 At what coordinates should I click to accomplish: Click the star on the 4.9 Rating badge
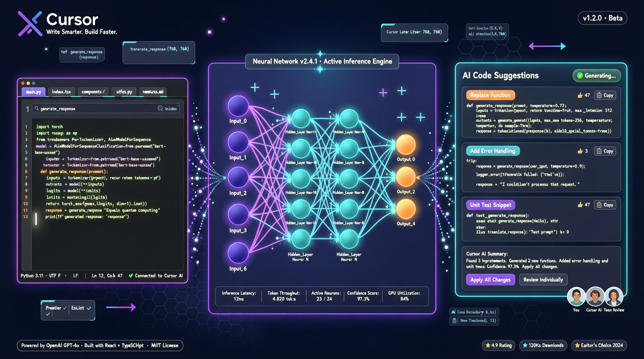[488, 345]
